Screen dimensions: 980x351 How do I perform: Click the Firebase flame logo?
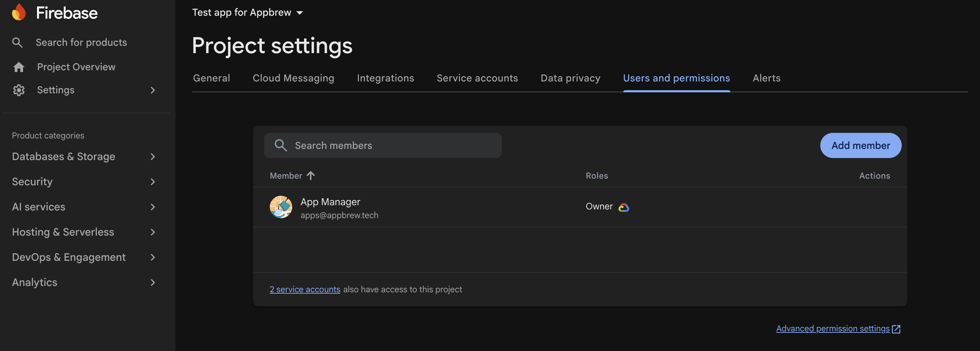19,12
